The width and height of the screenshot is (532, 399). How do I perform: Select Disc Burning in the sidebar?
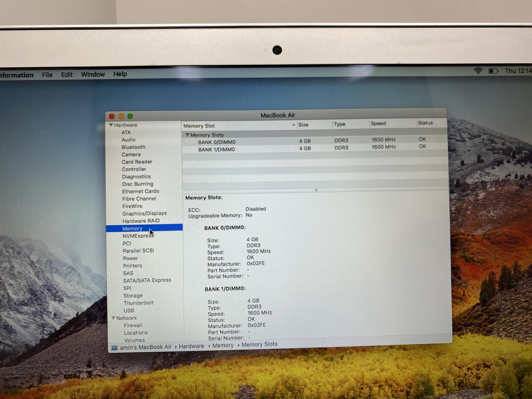point(138,184)
